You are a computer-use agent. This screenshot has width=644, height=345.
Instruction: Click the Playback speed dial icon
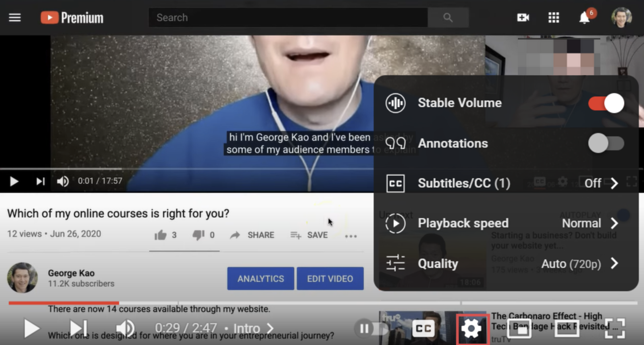(395, 223)
